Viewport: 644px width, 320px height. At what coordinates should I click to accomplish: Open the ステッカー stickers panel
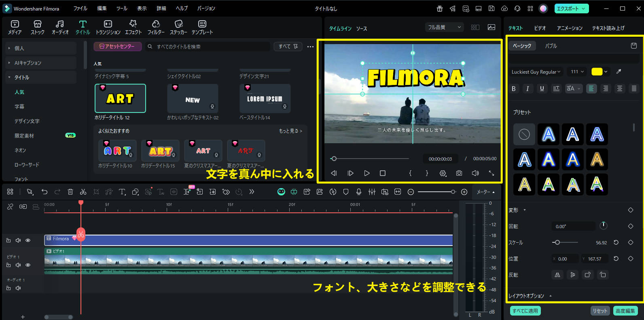[178, 28]
